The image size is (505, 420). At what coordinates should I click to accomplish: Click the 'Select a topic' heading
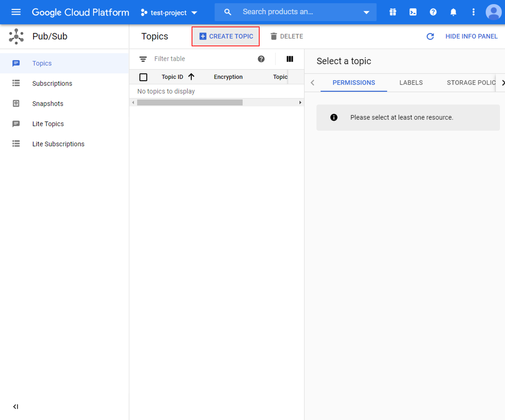pyautogui.click(x=344, y=61)
